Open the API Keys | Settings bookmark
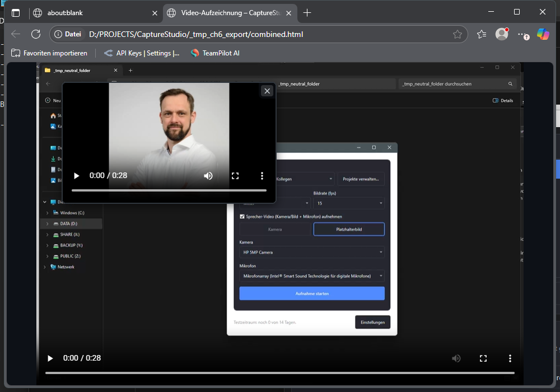Viewport: 560px width, 392px height. point(142,53)
